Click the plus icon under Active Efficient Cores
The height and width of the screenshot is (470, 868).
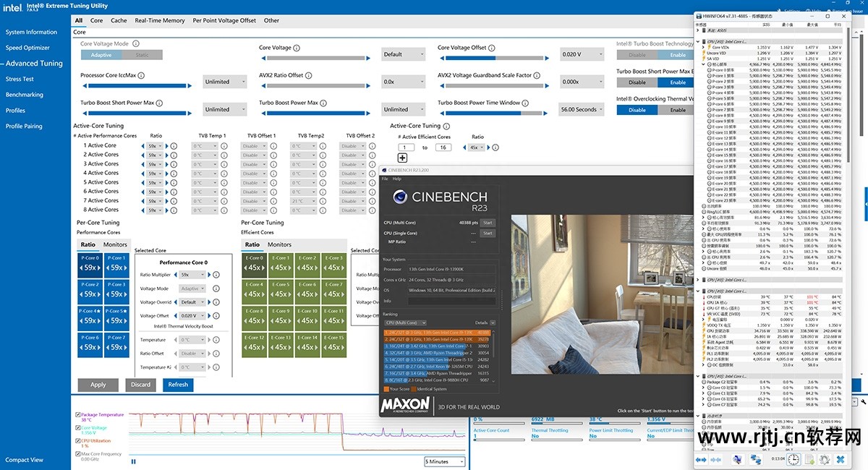(x=402, y=158)
